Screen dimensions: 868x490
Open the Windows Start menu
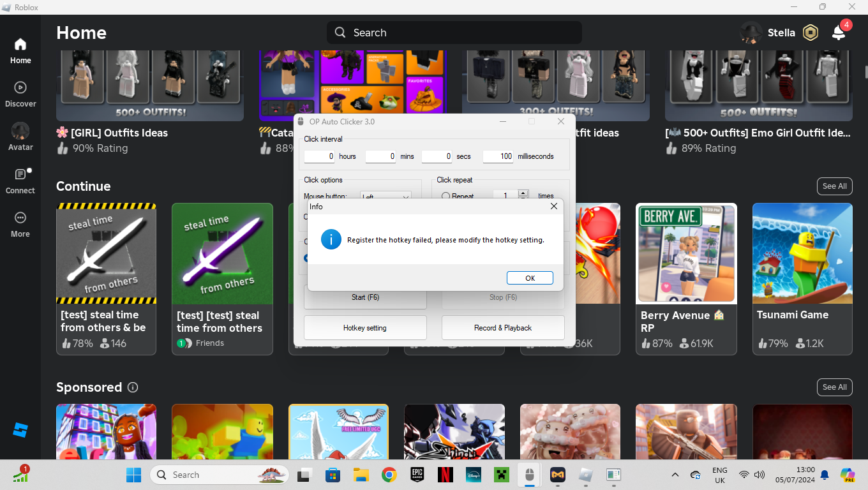click(x=134, y=475)
